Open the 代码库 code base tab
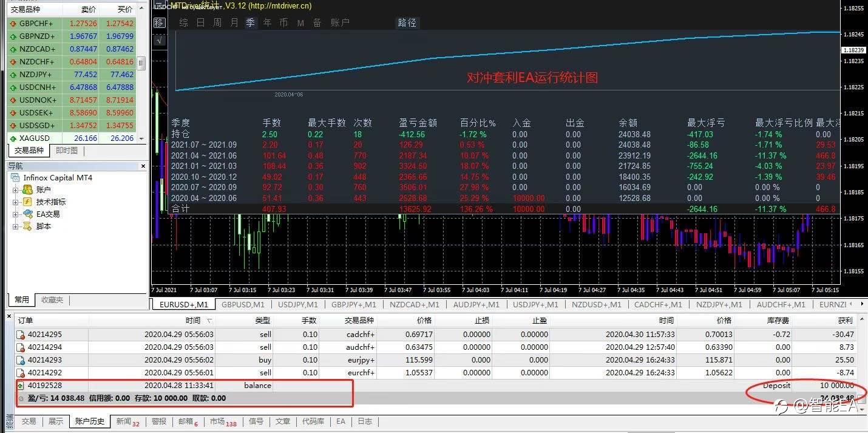The image size is (868, 433). coord(313,421)
